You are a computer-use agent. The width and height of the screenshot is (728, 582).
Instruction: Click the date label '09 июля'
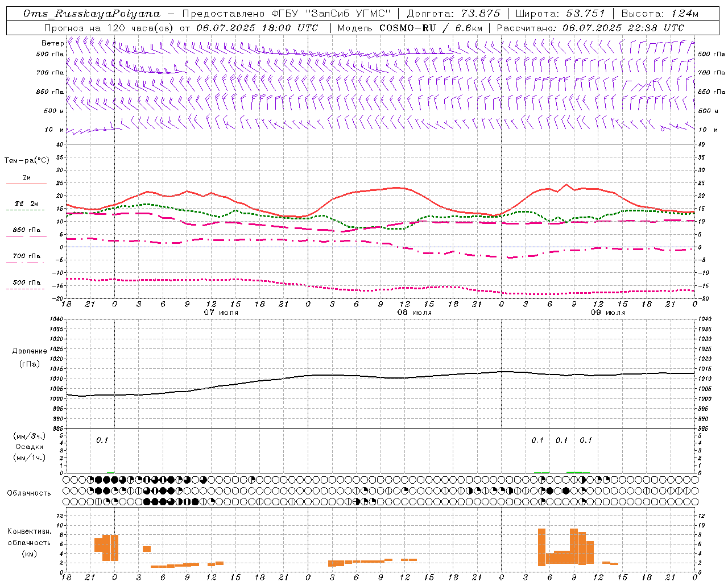[x=608, y=313]
